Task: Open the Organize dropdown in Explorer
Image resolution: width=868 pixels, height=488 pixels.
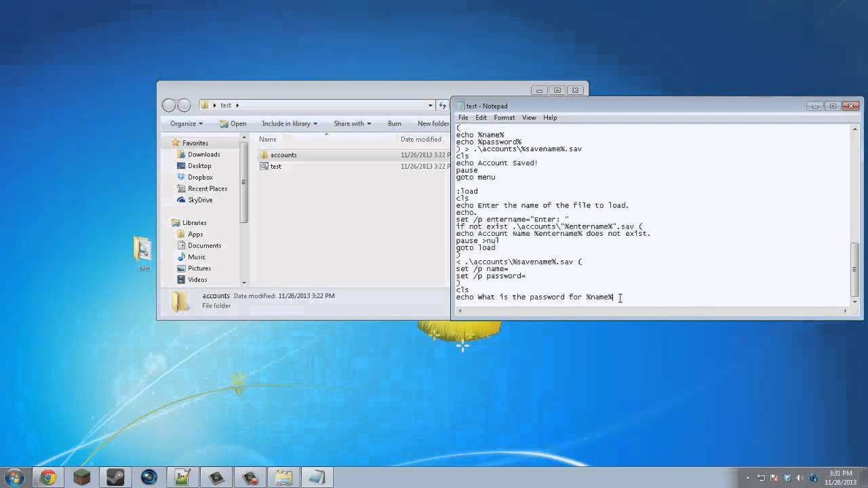Action: click(186, 123)
